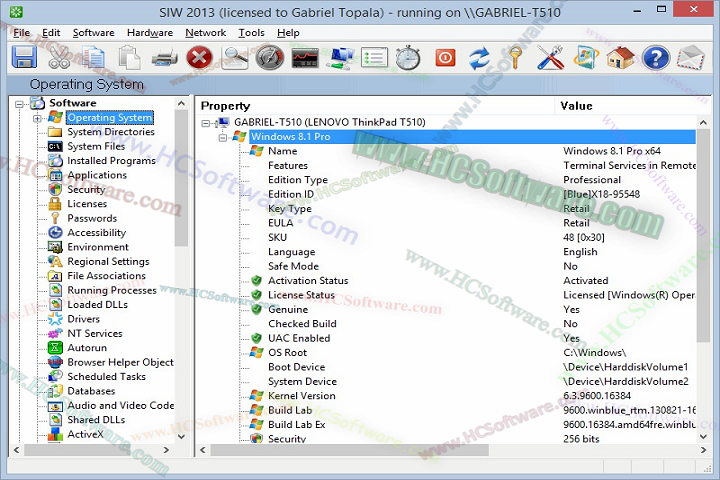
Task: Click the orange power shutdown icon
Action: point(445,58)
